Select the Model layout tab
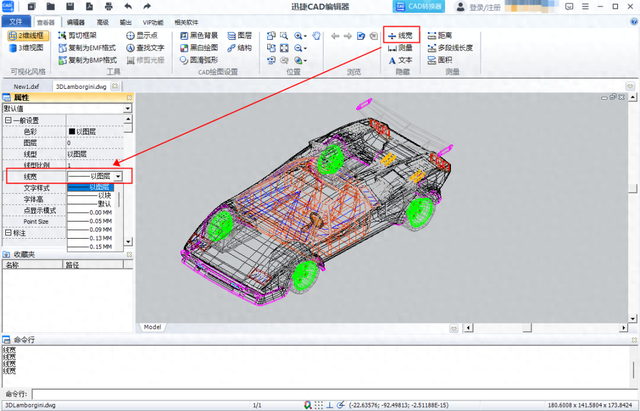Viewport: 640px width, 411px height. (152, 327)
